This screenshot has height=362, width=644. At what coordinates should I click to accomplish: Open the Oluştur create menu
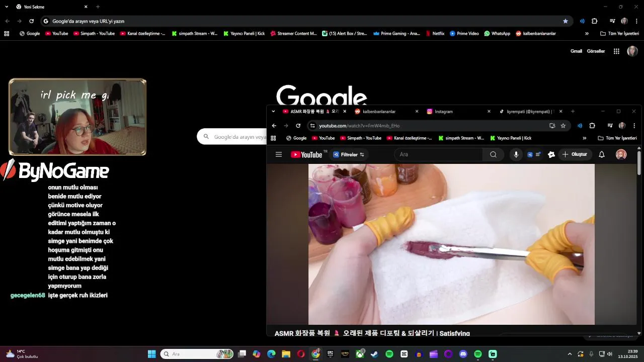coord(574,154)
